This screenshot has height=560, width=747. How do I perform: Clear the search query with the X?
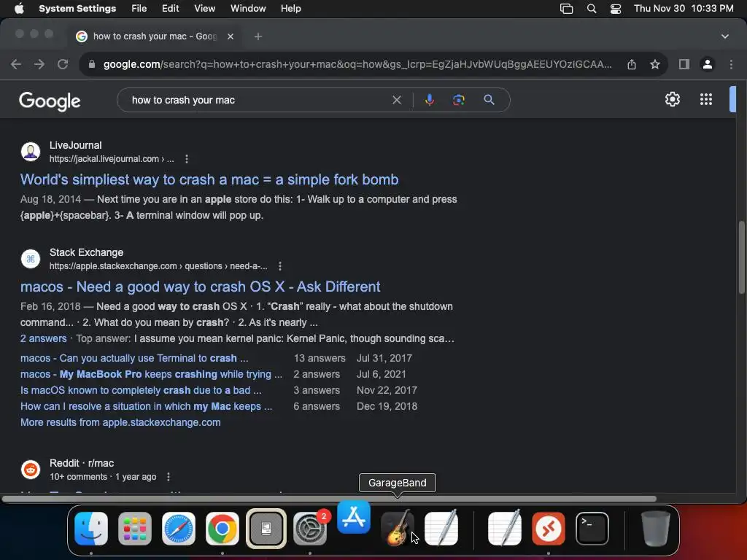tap(396, 100)
